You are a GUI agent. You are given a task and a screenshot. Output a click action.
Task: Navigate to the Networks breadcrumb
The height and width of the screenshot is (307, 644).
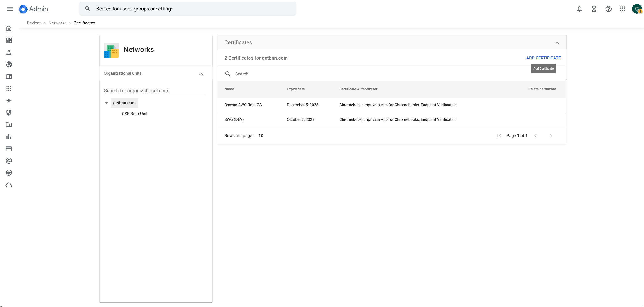point(58,23)
